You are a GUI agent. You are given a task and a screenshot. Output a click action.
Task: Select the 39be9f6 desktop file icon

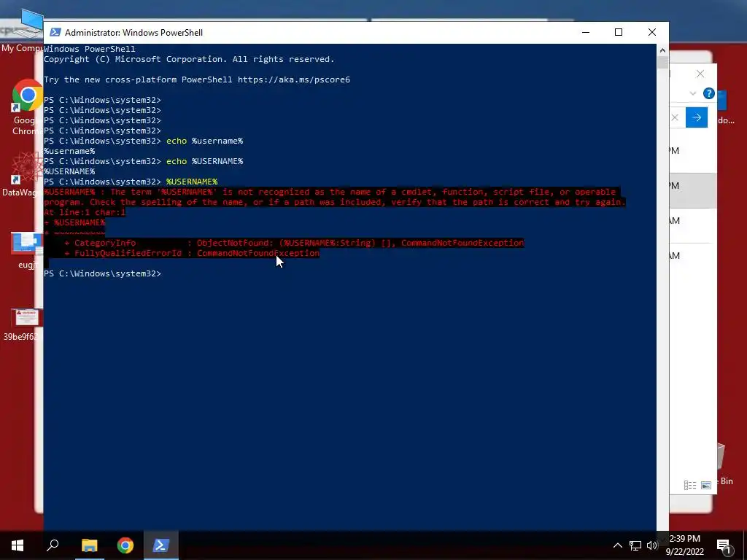[23, 325]
